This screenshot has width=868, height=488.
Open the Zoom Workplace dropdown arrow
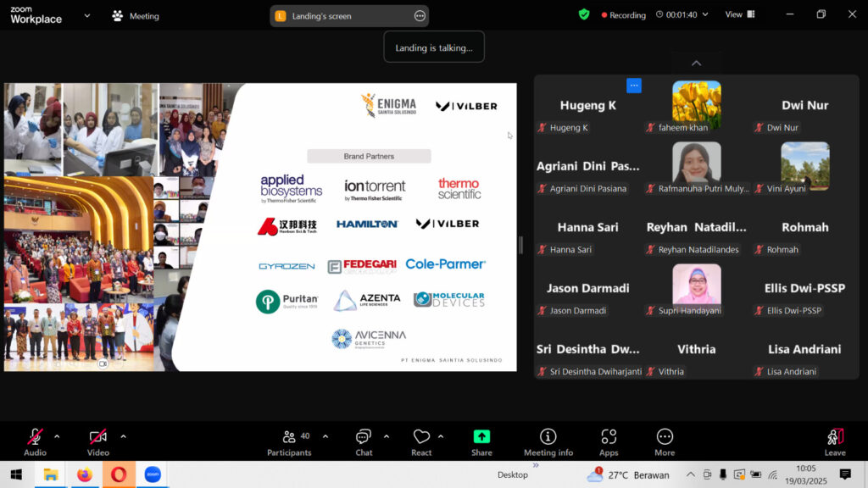(87, 15)
